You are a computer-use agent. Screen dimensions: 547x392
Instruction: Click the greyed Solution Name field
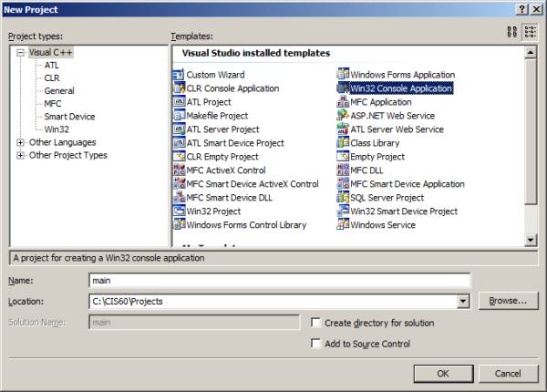pos(194,322)
